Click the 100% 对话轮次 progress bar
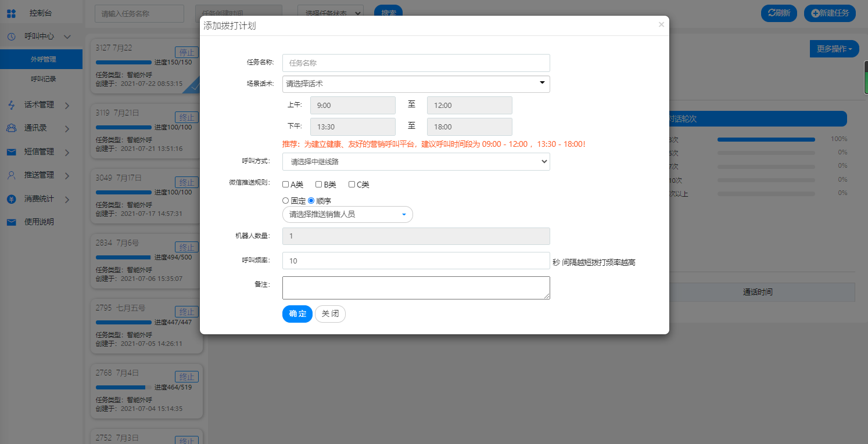 (766, 139)
